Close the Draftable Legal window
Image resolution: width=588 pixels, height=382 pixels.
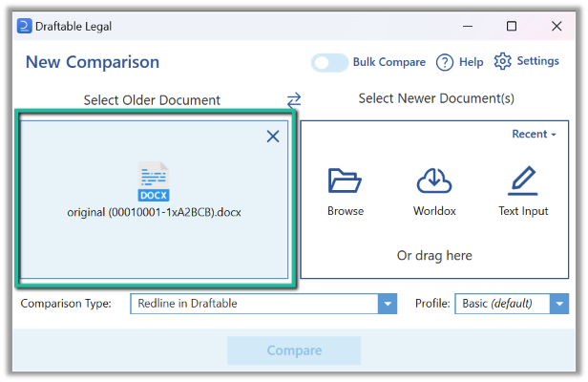click(x=556, y=27)
